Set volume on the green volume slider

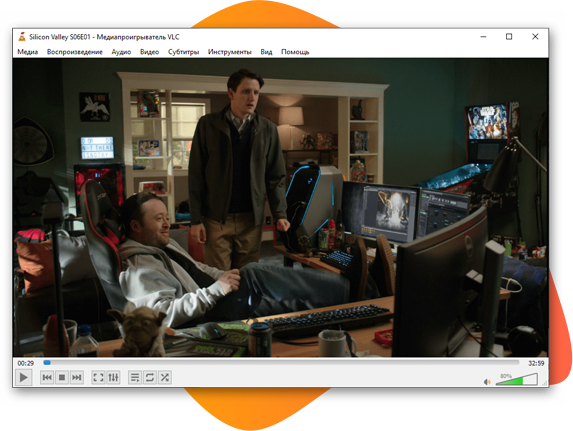coord(516,379)
